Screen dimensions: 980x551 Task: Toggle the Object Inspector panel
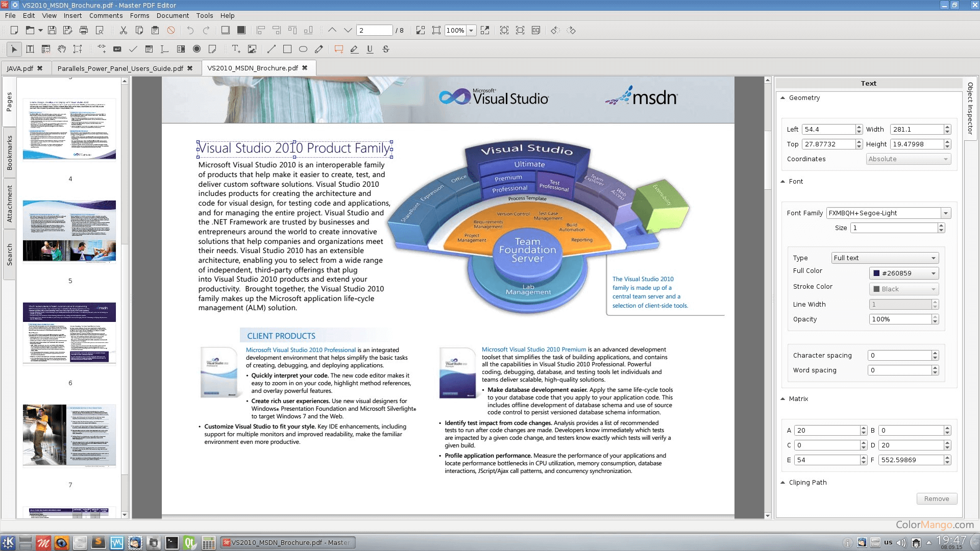(971, 110)
